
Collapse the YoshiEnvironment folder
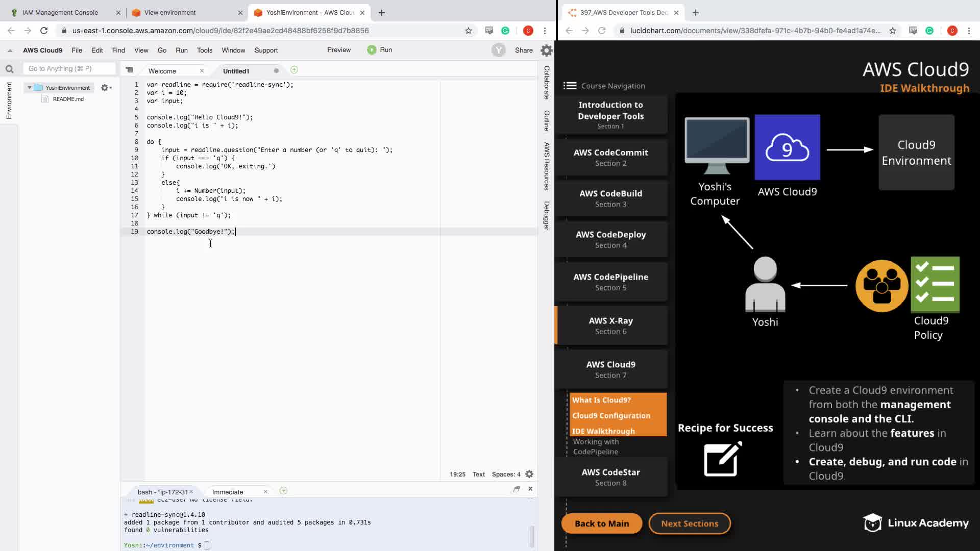[30, 88]
